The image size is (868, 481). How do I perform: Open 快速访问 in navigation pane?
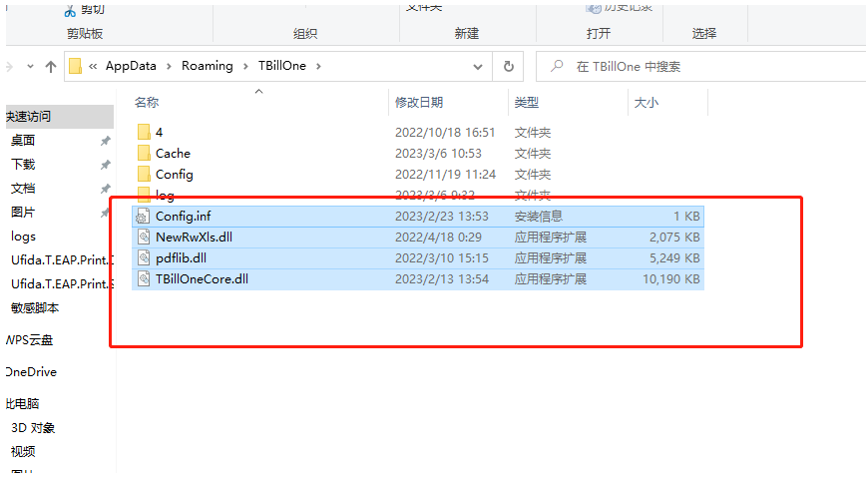pos(29,117)
